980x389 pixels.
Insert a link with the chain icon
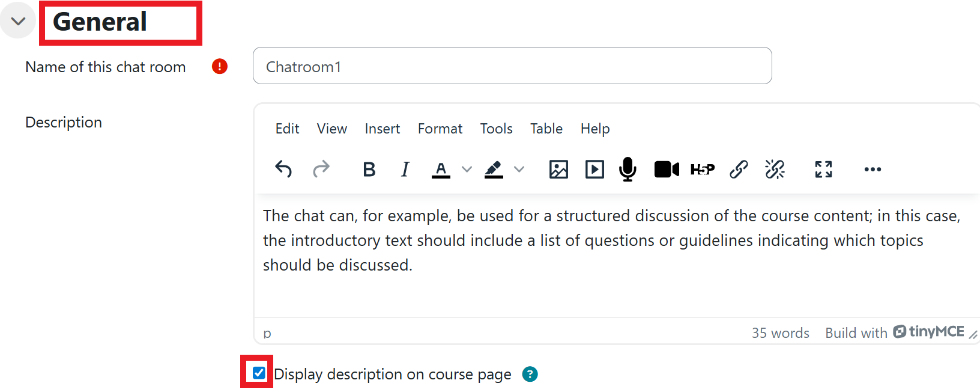coord(739,170)
